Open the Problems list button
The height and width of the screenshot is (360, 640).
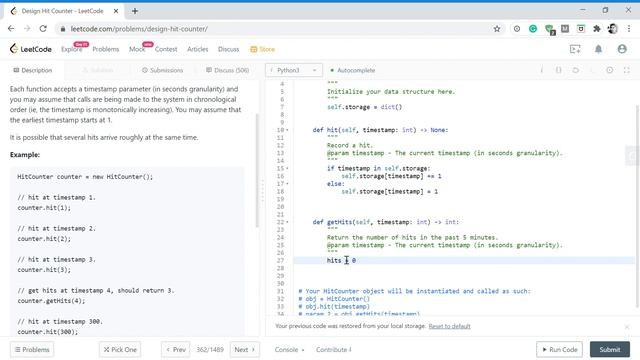coord(32,349)
